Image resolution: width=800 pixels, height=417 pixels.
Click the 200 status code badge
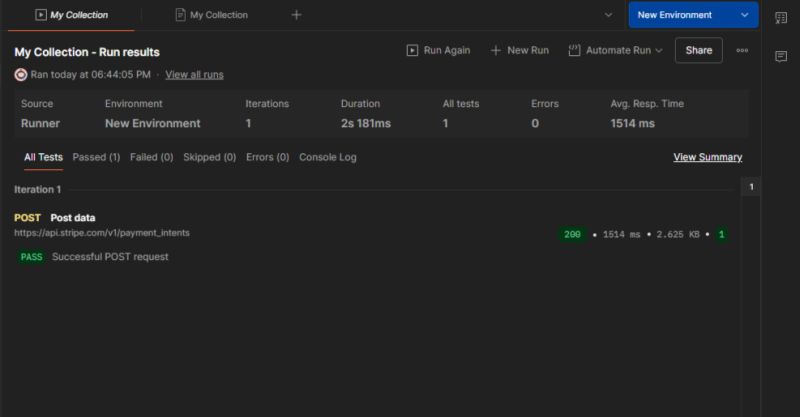pos(572,235)
